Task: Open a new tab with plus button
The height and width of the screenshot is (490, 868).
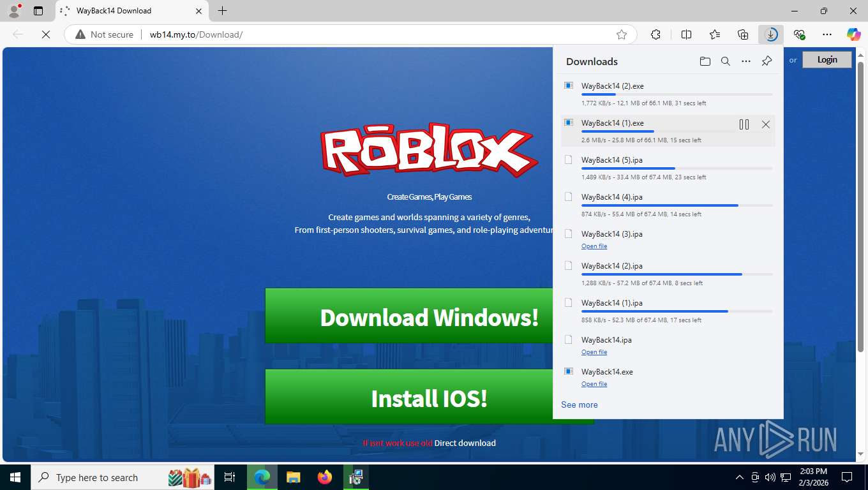Action: pos(222,11)
